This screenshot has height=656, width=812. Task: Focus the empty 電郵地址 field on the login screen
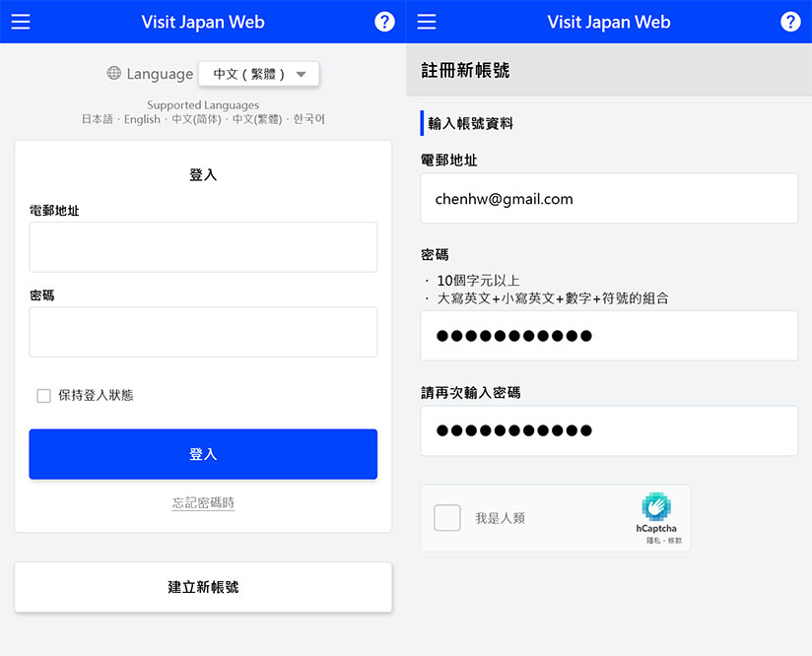point(203,247)
